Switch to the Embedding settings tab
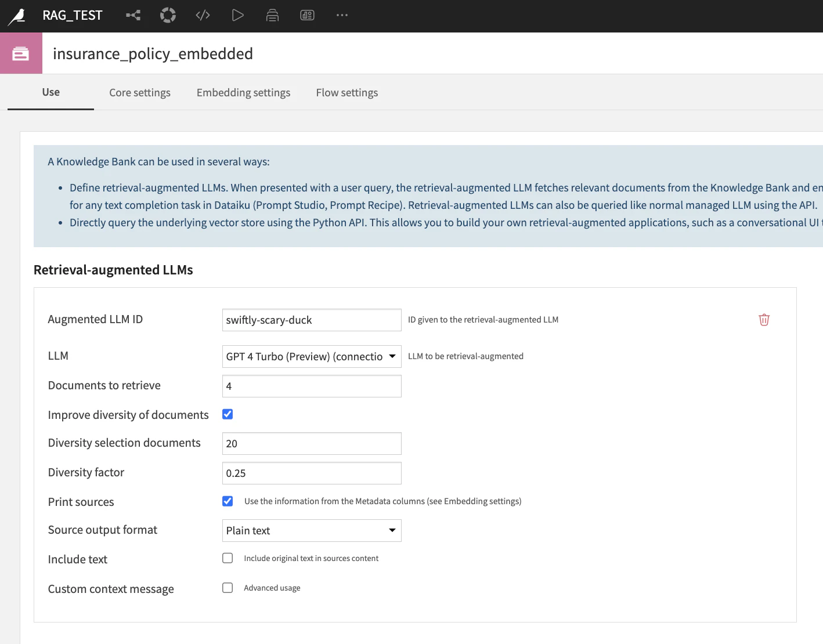The height and width of the screenshot is (644, 823). coord(243,93)
